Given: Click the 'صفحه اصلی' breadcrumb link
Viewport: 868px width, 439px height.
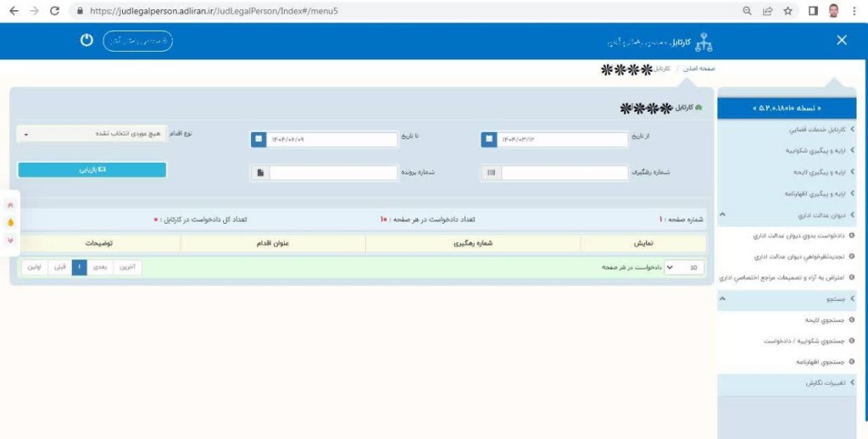Looking at the screenshot, I should [x=700, y=67].
